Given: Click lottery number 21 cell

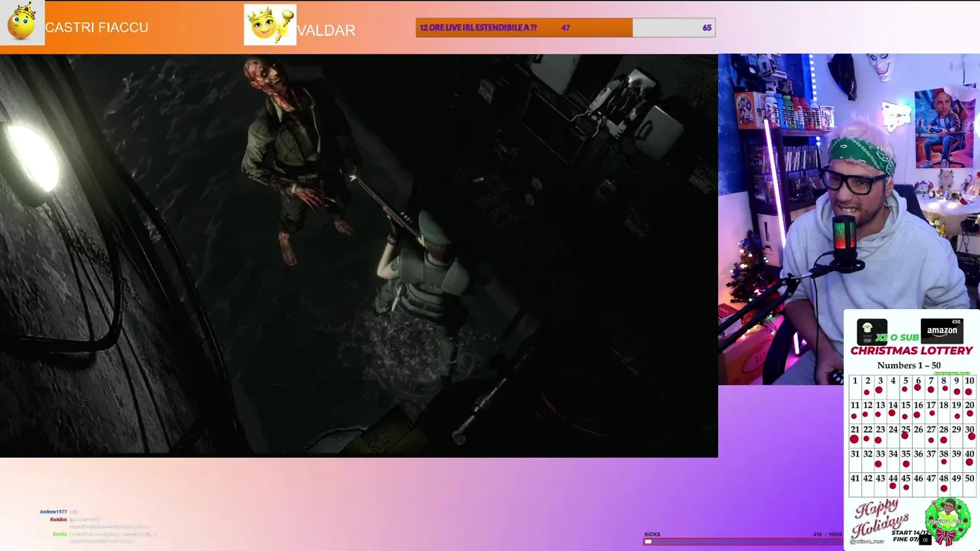Looking at the screenshot, I should 854,435.
